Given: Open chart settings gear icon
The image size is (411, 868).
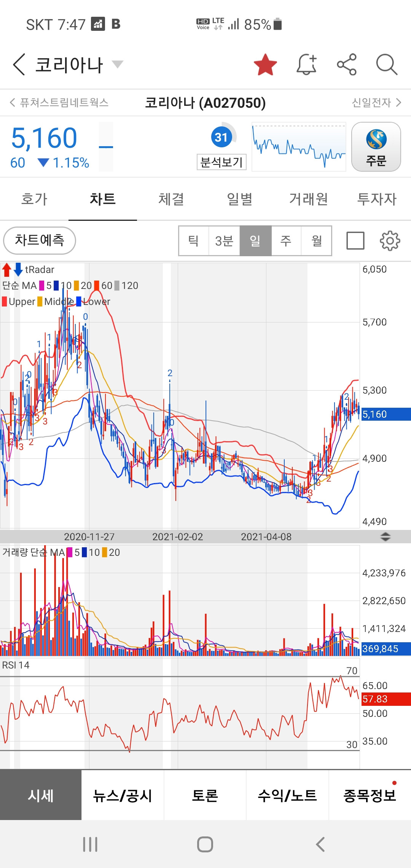Looking at the screenshot, I should pyautogui.click(x=390, y=241).
